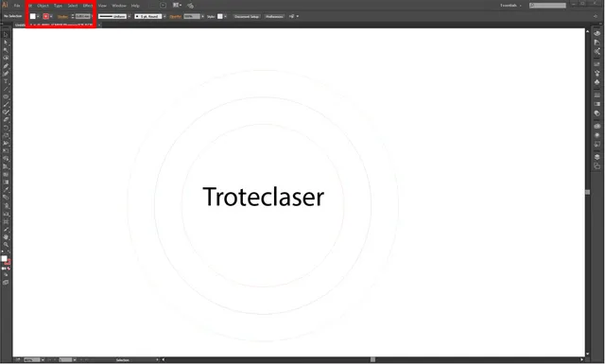The image size is (605, 364).
Task: Open the stroke weight dropdown
Action: (92, 17)
